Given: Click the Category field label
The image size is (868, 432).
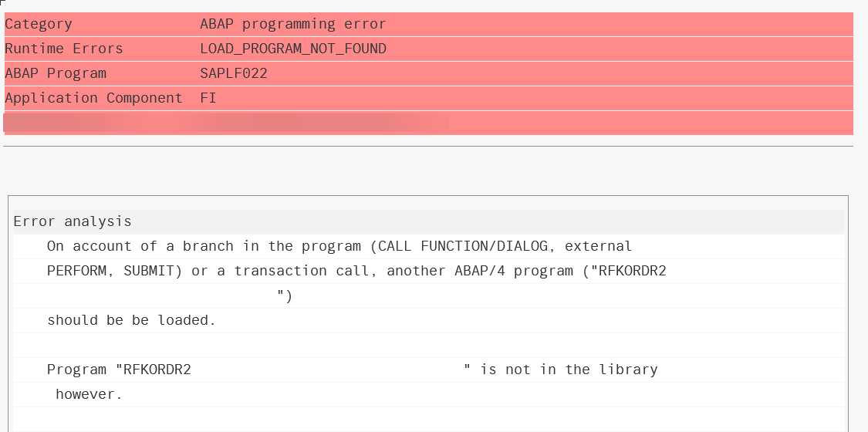Looking at the screenshot, I should (x=39, y=25).
